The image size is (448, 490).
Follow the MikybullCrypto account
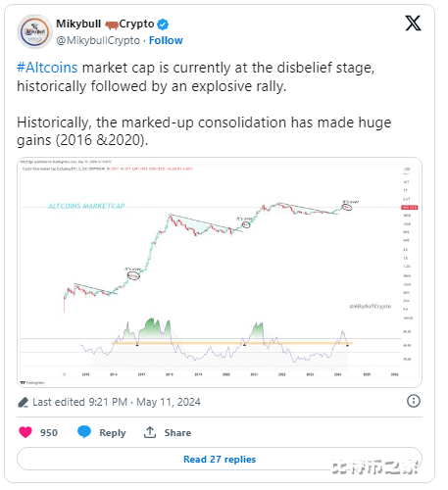coord(166,40)
